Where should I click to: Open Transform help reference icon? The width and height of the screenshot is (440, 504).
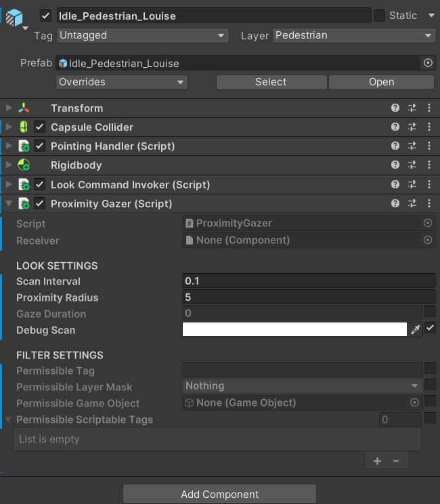coord(395,108)
